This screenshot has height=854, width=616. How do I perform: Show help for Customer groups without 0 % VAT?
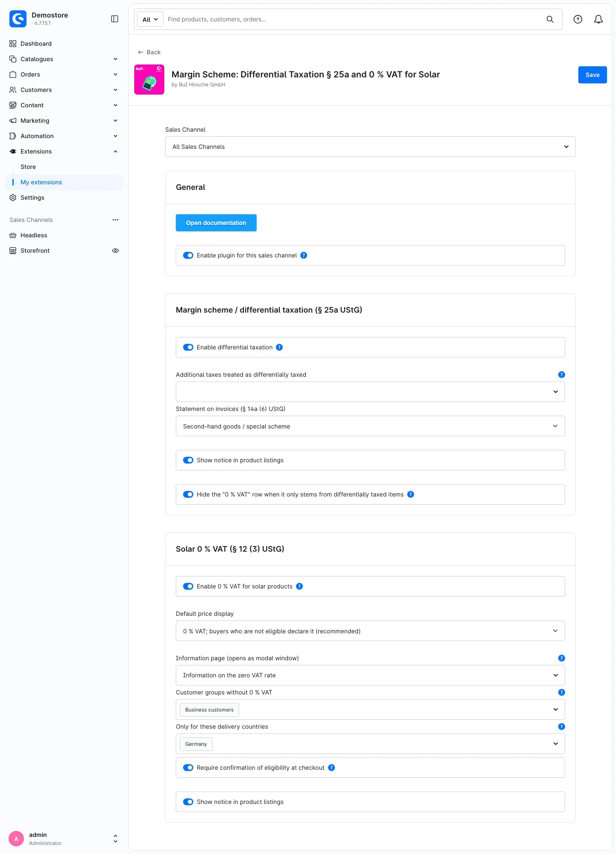click(562, 692)
